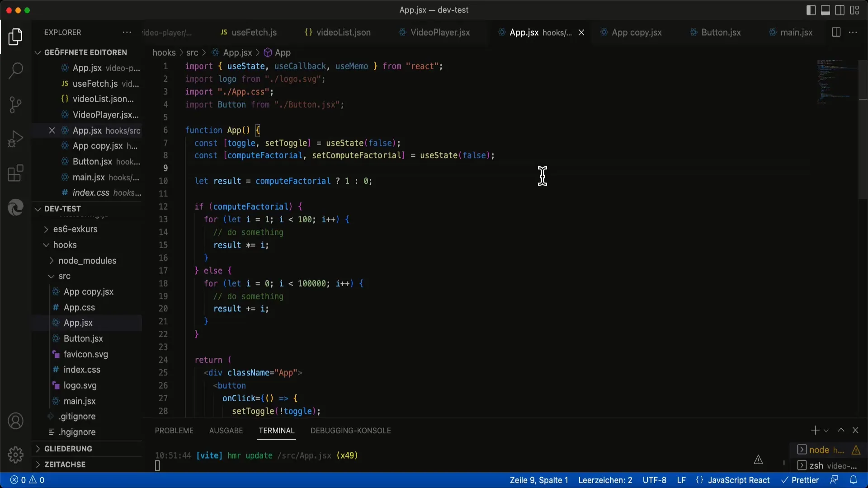This screenshot has height=488, width=868.
Task: Change indentation via Leerzeichen: 2
Action: point(605,480)
